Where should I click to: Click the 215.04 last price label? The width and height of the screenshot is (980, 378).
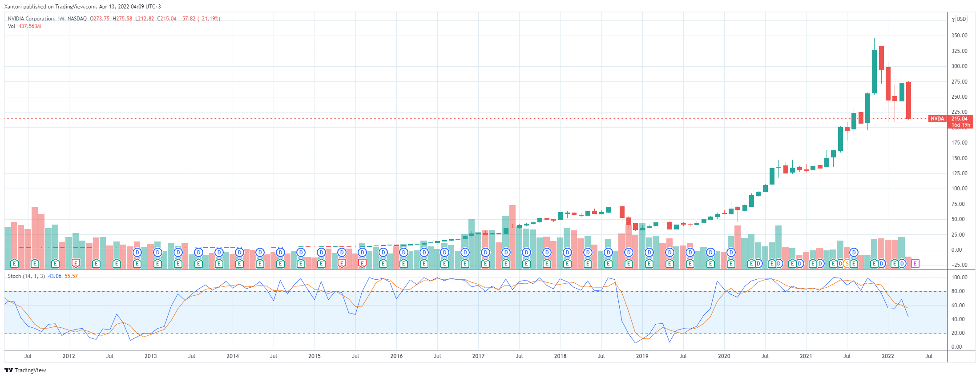click(x=960, y=119)
